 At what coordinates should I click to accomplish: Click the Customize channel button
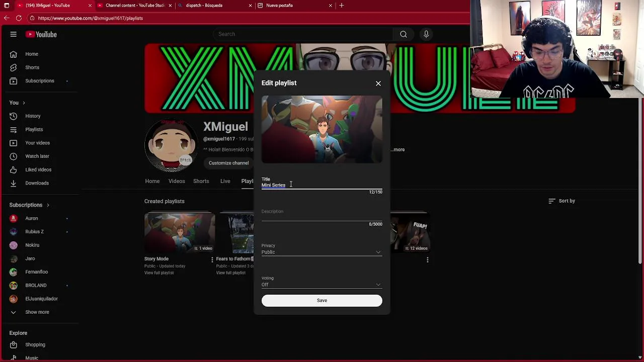[229, 163]
